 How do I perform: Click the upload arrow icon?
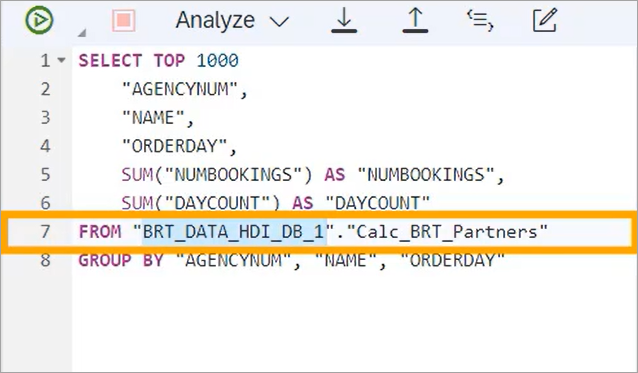coord(415,20)
